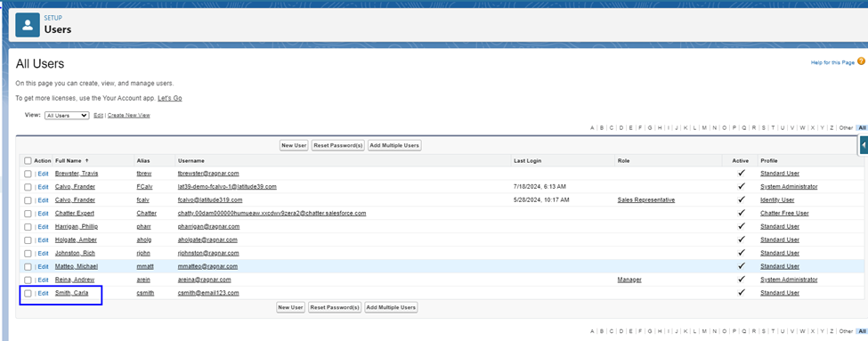Check the box for Matteo, Michael
868x341 pixels.
[x=28, y=266]
